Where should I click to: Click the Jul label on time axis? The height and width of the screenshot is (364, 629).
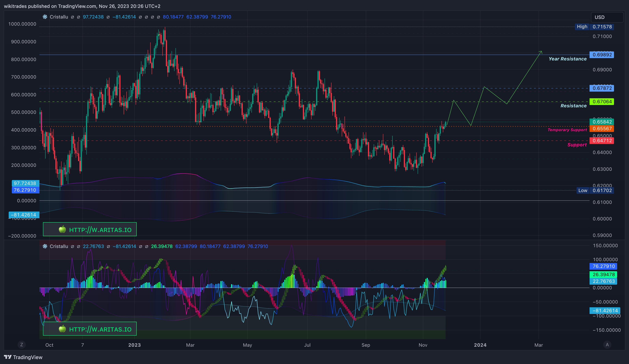click(307, 345)
